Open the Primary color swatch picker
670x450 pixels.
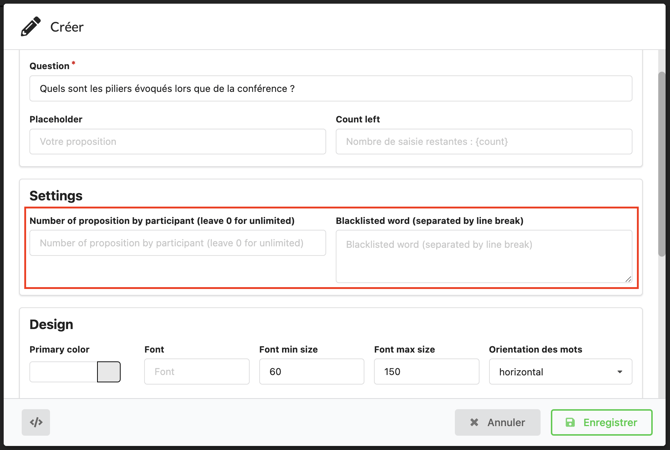109,372
